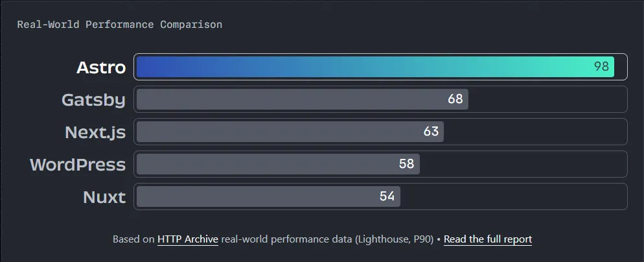
Task: Click the WordPress score value 58
Action: click(x=406, y=164)
